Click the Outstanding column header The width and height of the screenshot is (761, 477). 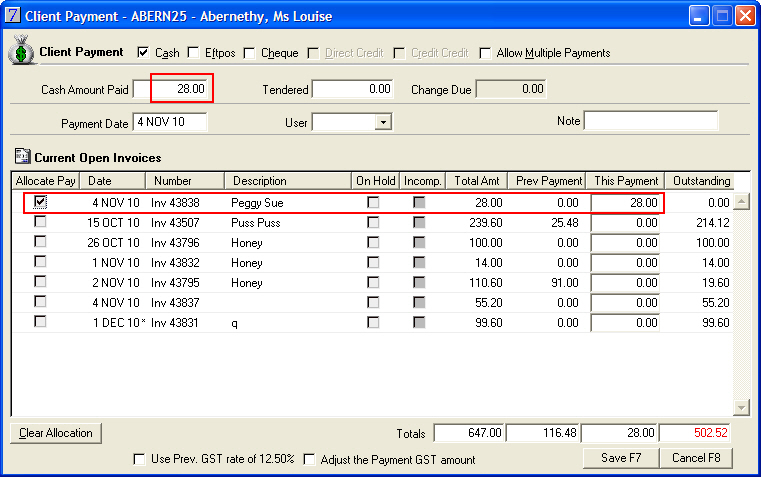[699, 181]
